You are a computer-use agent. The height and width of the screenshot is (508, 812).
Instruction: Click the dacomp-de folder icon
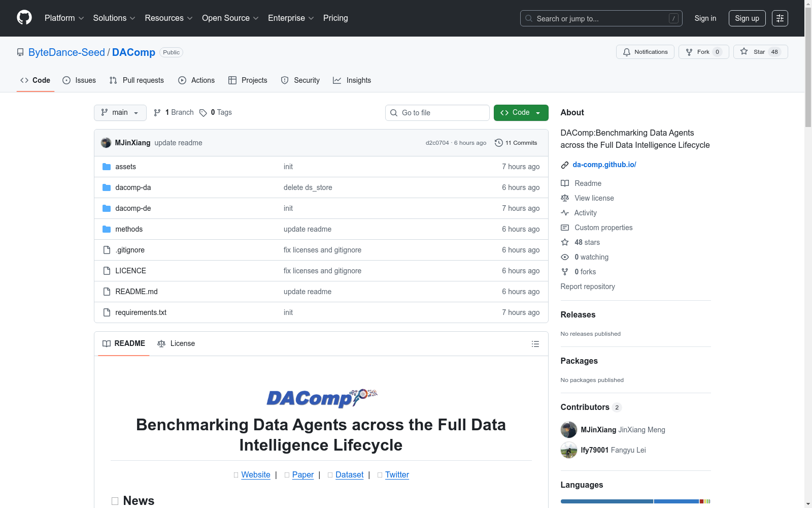point(107,208)
